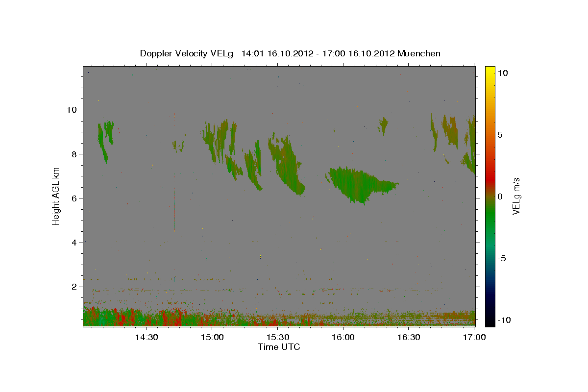Select the '16:00' time axis label
Viewport: 588px width, 392px height.
[x=343, y=337]
